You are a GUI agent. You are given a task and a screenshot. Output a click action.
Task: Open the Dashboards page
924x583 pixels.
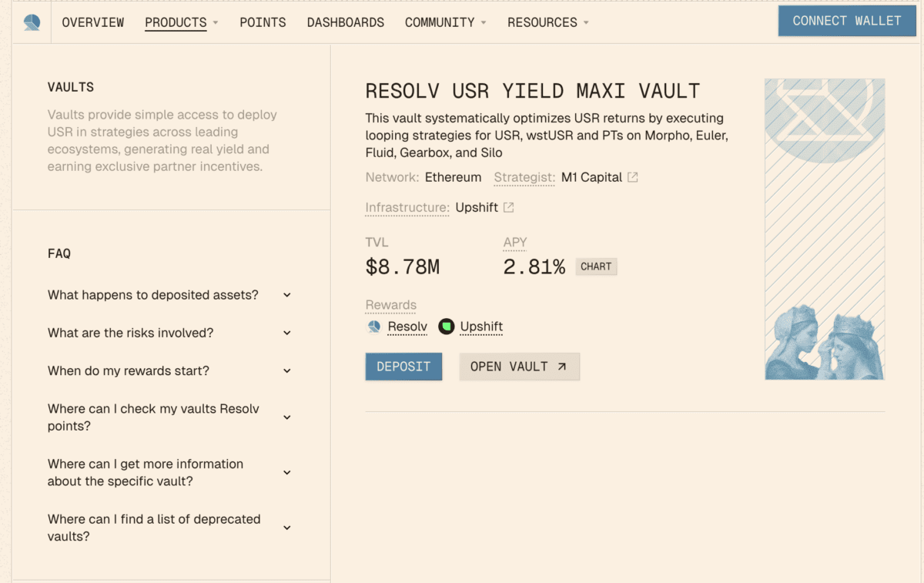point(346,22)
